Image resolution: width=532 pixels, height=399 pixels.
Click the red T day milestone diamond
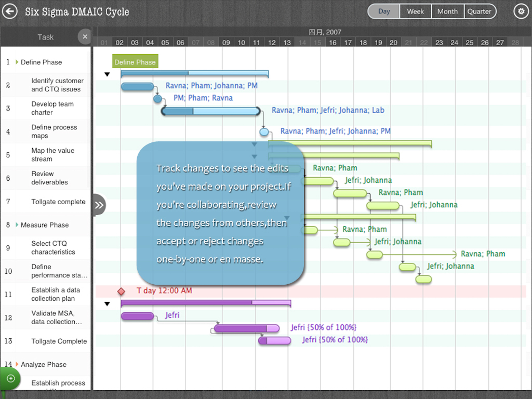click(x=121, y=291)
